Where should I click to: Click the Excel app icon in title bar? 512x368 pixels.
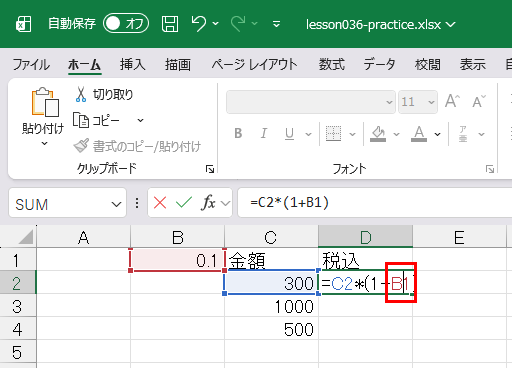click(x=24, y=24)
